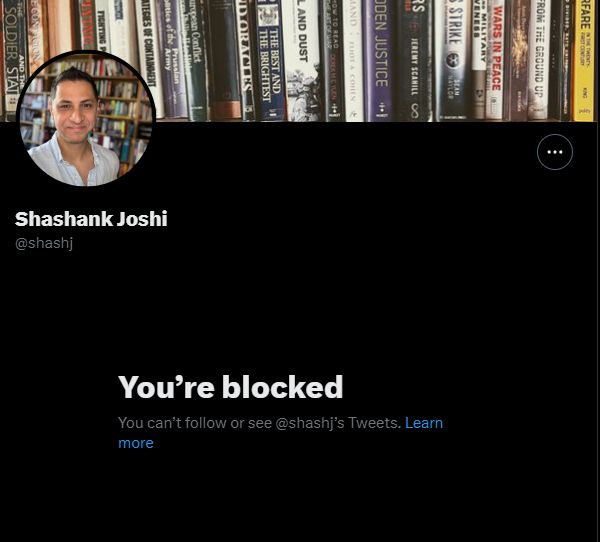Click the word 'more' on second link line
600x542 pixels.
click(x=136, y=443)
